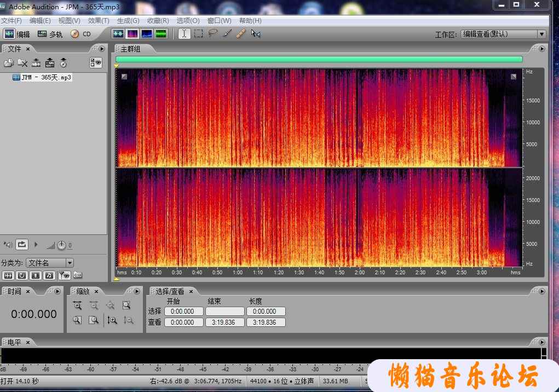Close the 缩放 panel tab
559x392 pixels.
click(96, 291)
